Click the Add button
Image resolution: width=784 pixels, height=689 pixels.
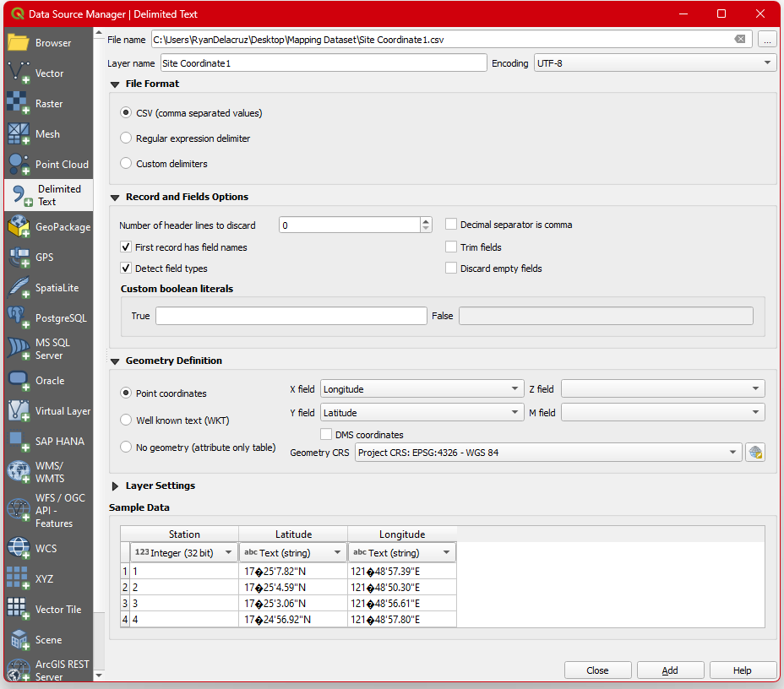[670, 670]
